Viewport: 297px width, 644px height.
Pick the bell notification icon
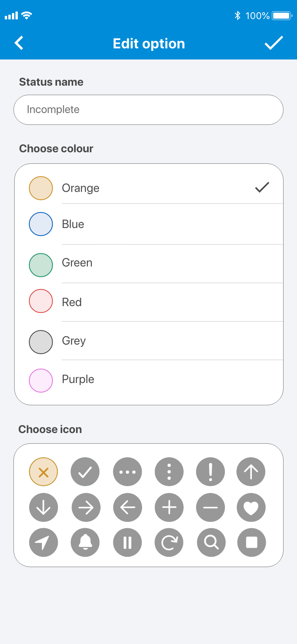[x=85, y=542]
